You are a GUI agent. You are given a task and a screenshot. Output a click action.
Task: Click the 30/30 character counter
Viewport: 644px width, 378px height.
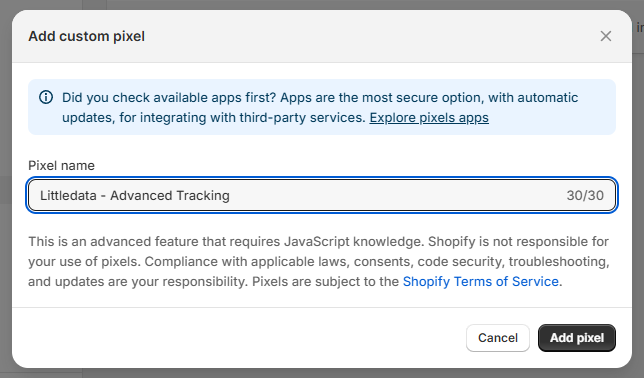coord(585,195)
